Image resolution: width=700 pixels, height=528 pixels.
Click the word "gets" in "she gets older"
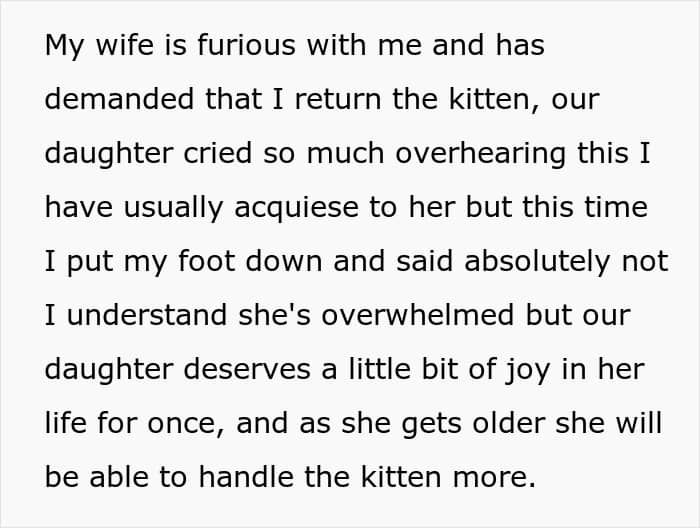click(431, 423)
